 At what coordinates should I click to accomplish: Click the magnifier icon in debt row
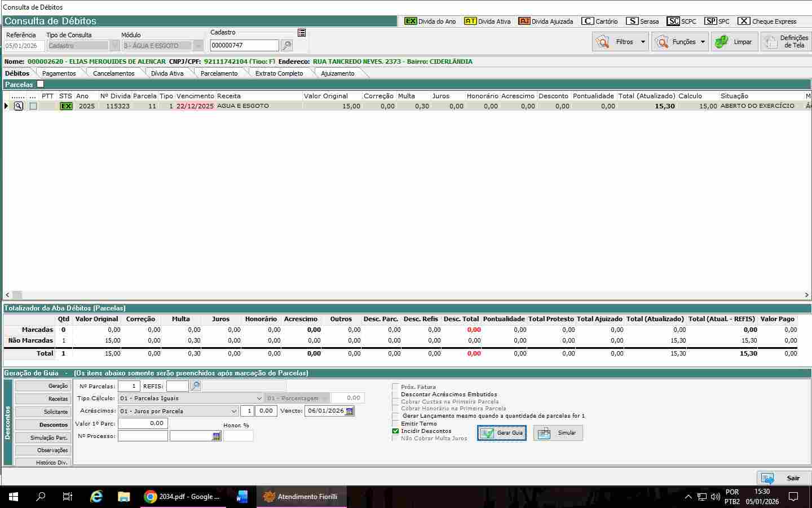pos(19,106)
